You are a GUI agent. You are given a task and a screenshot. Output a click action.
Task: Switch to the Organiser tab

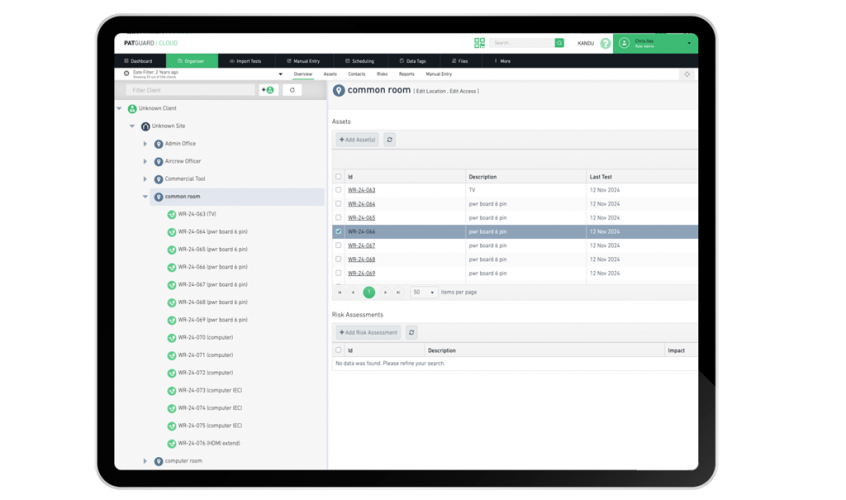[x=192, y=61]
